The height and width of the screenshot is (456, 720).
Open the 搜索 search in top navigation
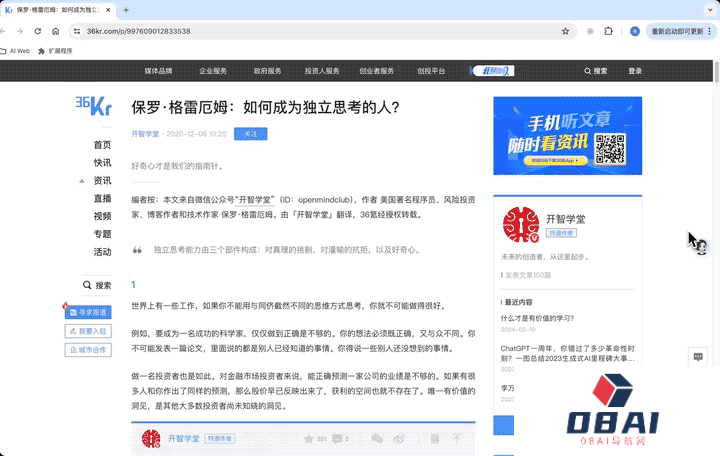tap(596, 71)
